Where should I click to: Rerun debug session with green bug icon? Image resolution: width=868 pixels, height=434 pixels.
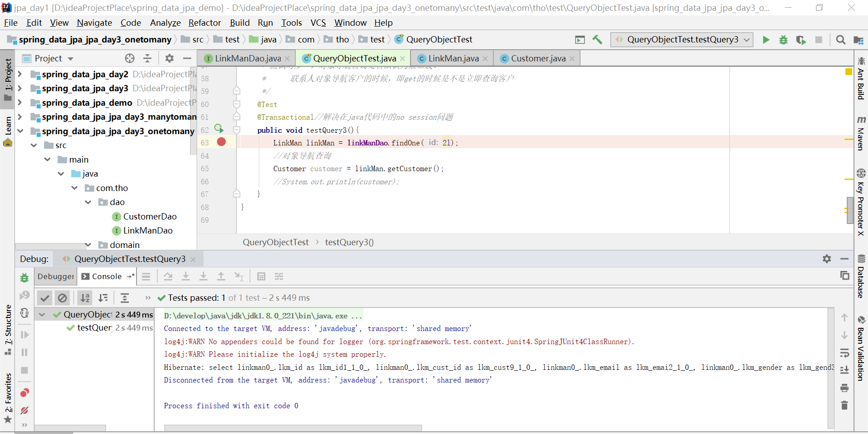point(24,278)
